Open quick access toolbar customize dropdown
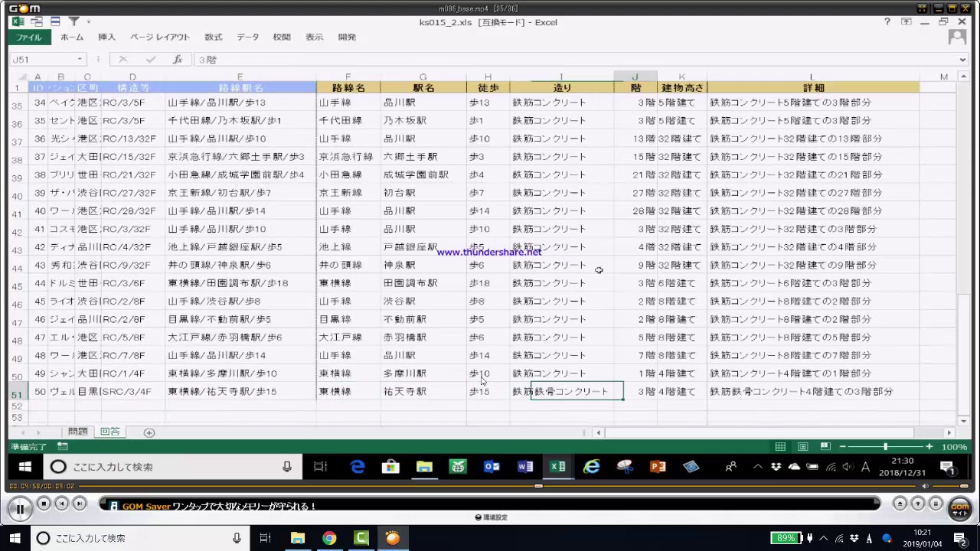The height and width of the screenshot is (551, 980). 89,22
